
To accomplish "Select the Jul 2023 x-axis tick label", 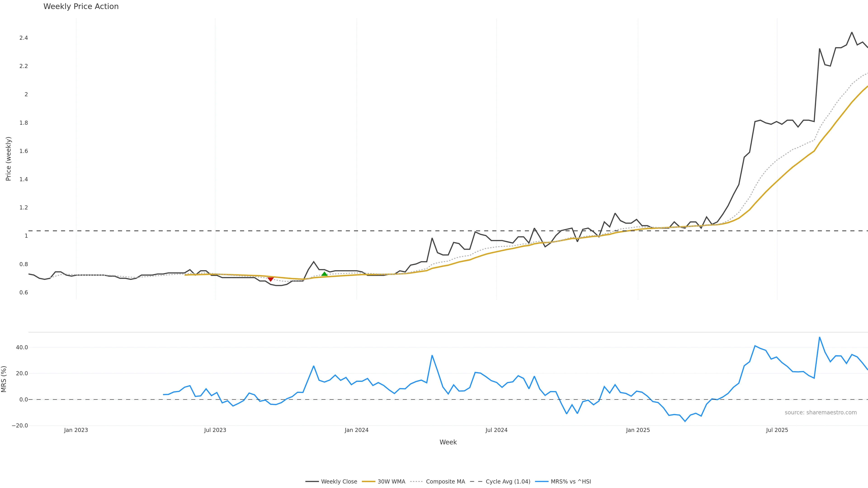I will (x=215, y=430).
